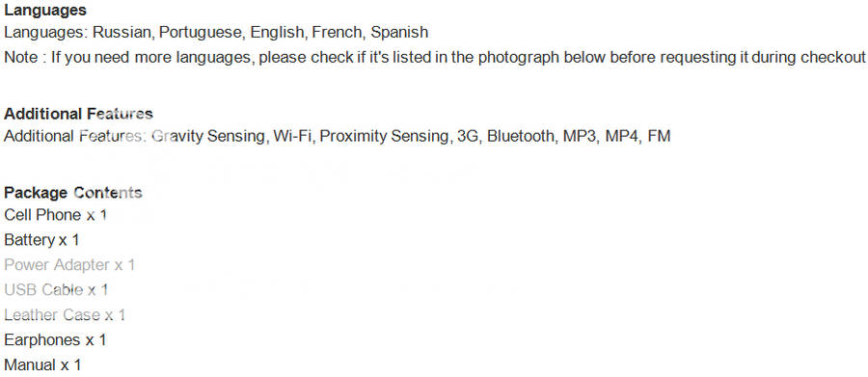Click Proximity Sensing text
The height and width of the screenshot is (377, 868).
click(385, 136)
